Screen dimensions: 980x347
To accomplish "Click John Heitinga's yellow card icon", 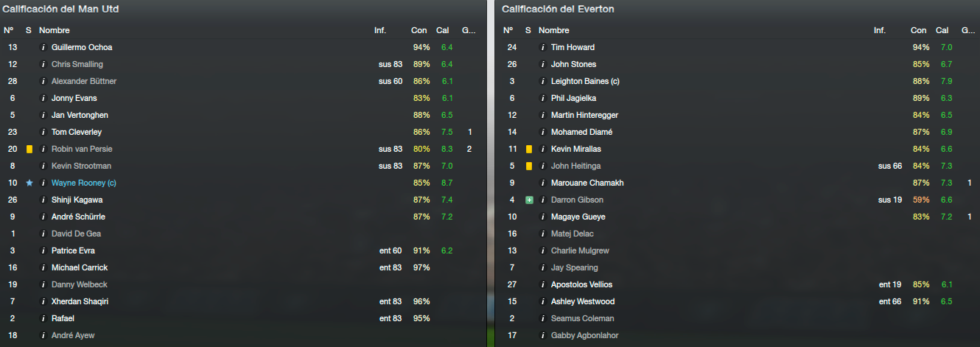I will [x=529, y=166].
